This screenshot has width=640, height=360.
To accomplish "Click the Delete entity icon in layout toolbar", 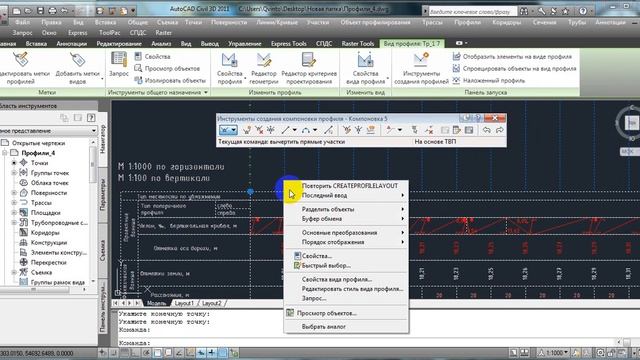I will click(x=429, y=130).
